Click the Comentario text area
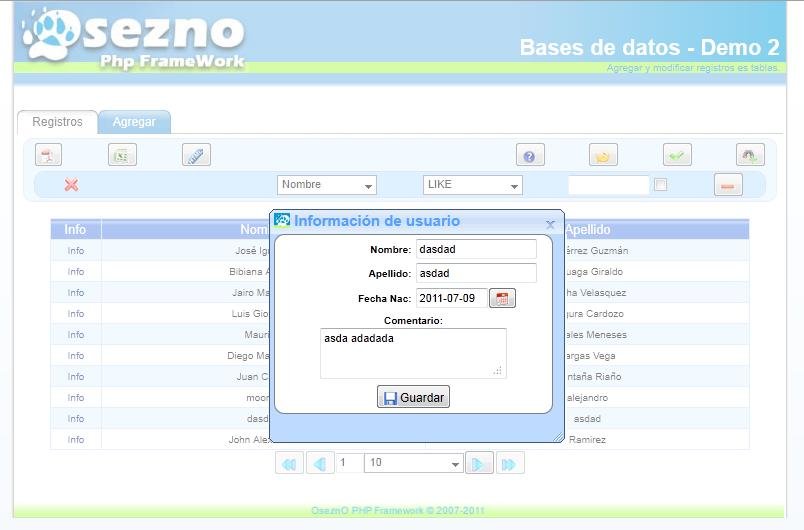Viewport: 804px width, 530px height. click(413, 354)
